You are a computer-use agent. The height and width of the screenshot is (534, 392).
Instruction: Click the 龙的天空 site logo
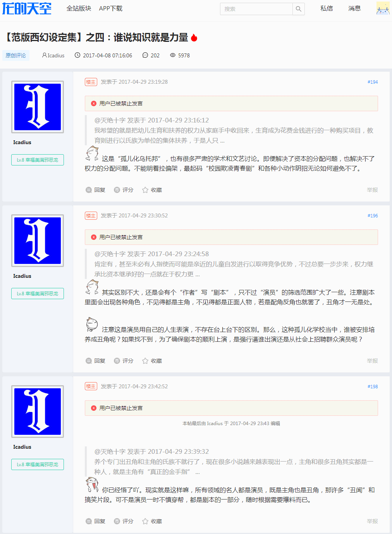click(27, 8)
